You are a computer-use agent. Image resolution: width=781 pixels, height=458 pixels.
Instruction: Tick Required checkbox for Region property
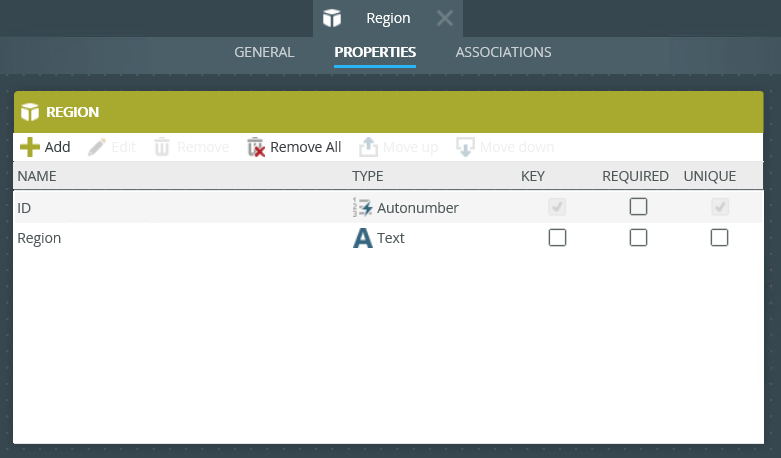coord(638,238)
